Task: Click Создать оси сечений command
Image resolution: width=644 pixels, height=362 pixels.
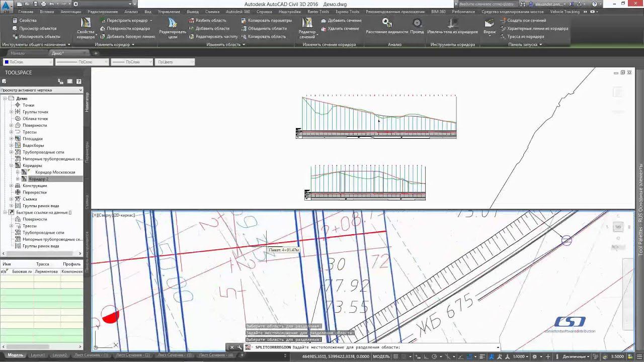Action: [x=523, y=21]
